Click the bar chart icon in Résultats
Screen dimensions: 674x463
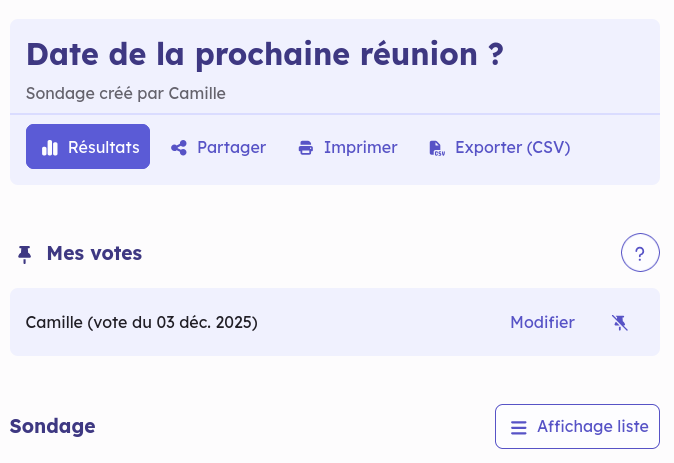50,147
